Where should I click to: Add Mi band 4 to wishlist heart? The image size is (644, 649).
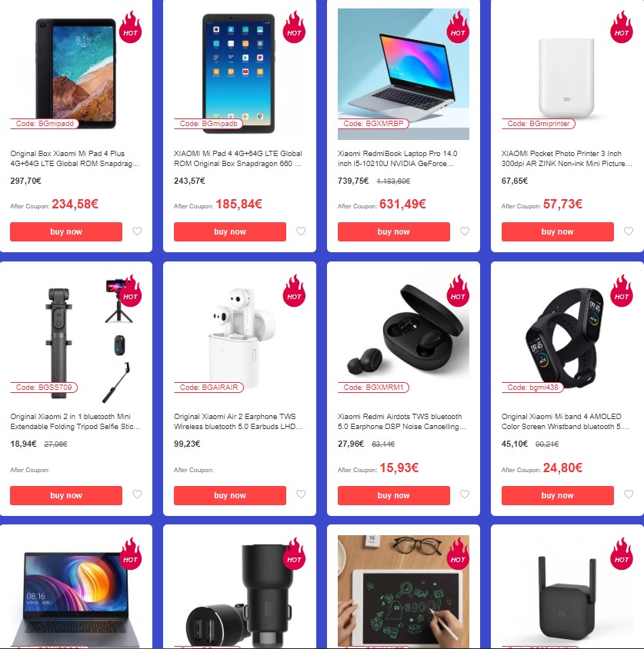pos(629,494)
